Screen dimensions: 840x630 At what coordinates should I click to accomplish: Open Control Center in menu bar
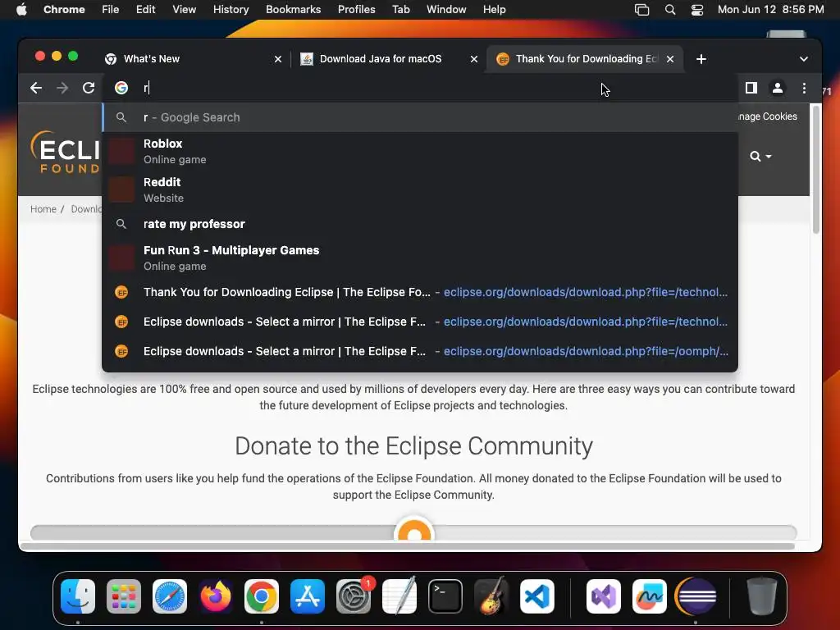point(697,9)
